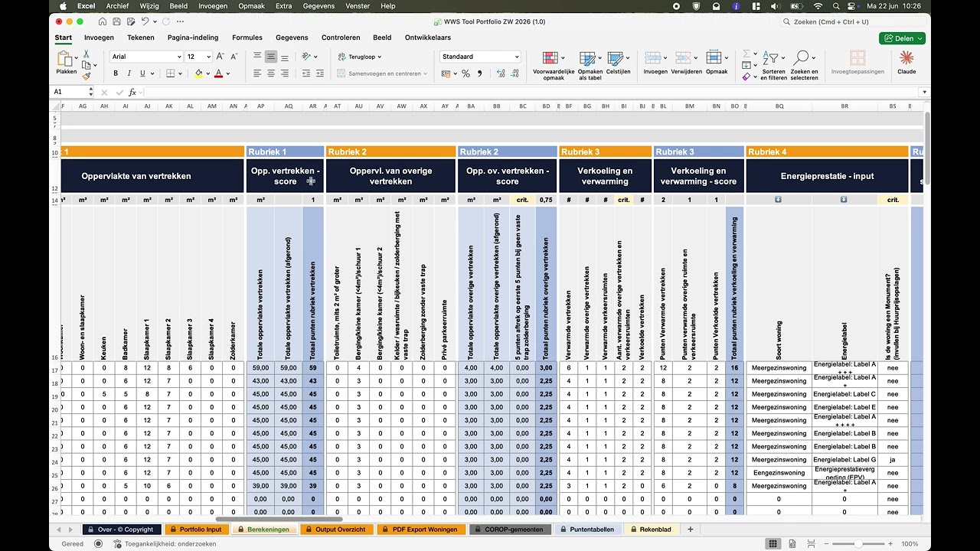The image size is (980, 551).
Task: Click the zoom slider in status bar
Action: [858, 544]
